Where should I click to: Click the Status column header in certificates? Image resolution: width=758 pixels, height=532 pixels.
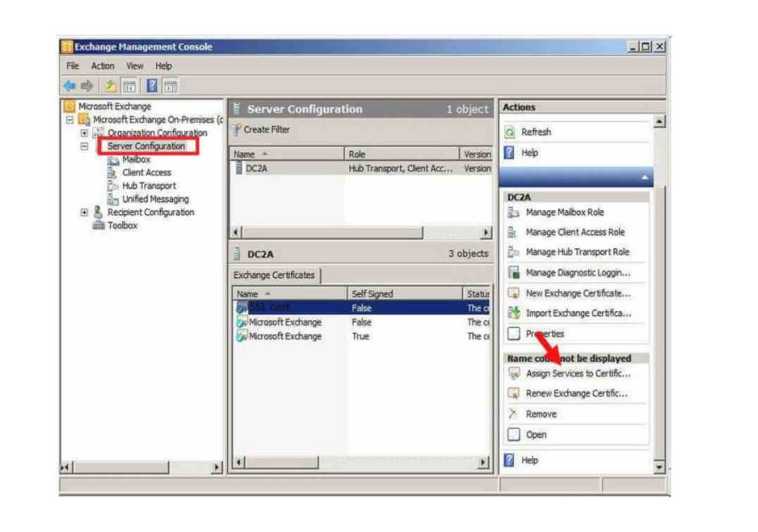(477, 294)
